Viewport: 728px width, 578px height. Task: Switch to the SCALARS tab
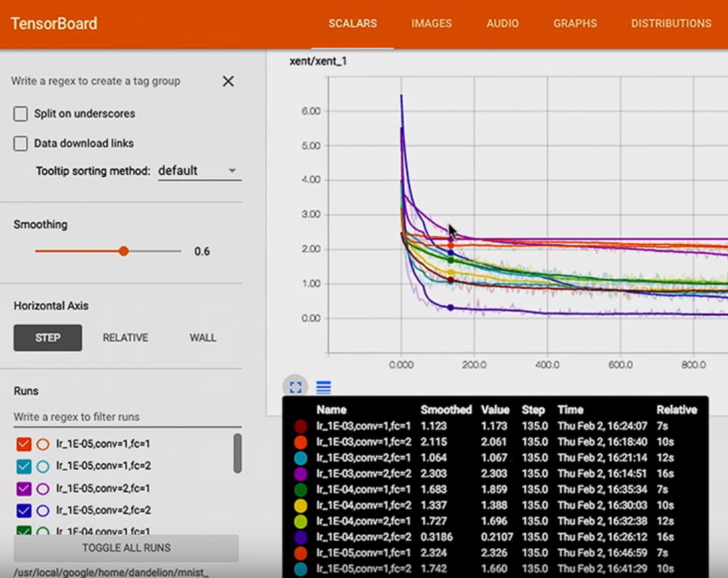pos(353,24)
